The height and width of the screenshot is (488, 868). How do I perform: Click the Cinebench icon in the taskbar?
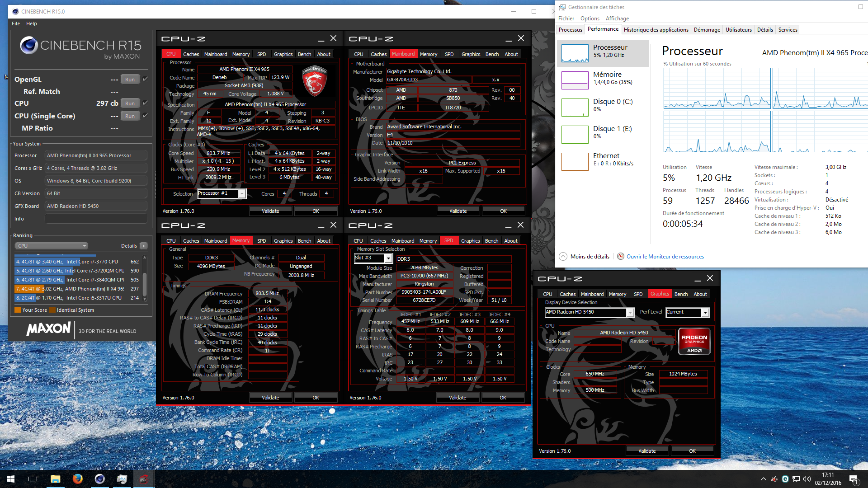[99, 479]
